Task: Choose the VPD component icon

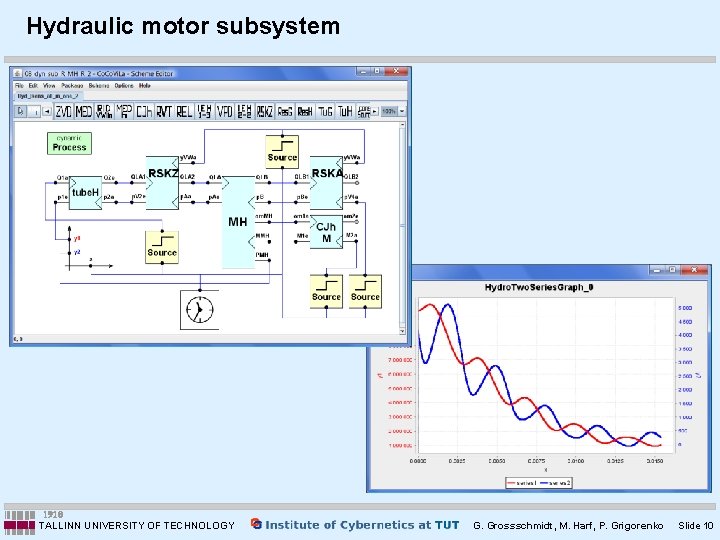Action: coord(225,111)
